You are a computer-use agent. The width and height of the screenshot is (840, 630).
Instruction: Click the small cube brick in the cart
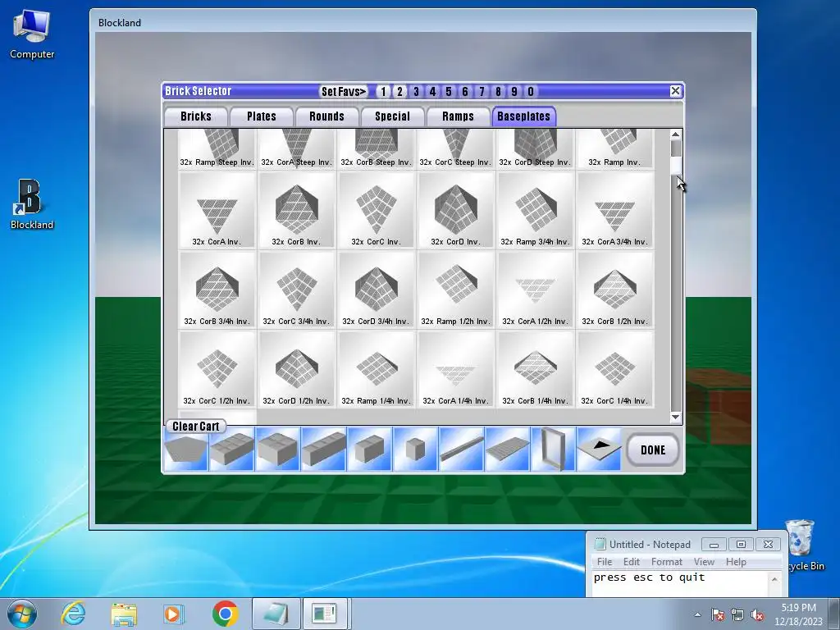pyautogui.click(x=415, y=450)
